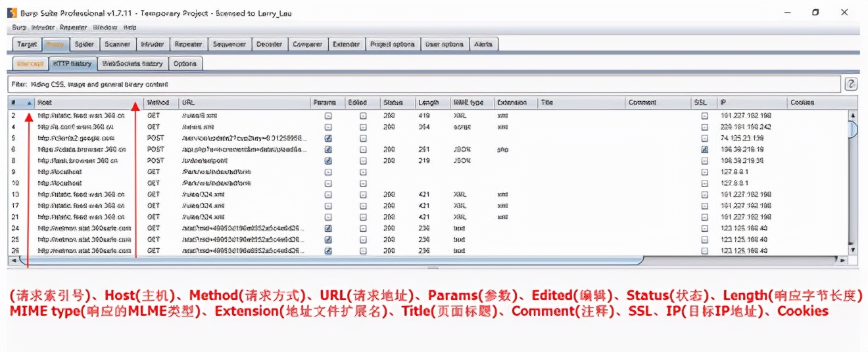Click the sort arrow in the # column header
Image resolution: width=868 pixels, height=352 pixels.
coord(29,103)
